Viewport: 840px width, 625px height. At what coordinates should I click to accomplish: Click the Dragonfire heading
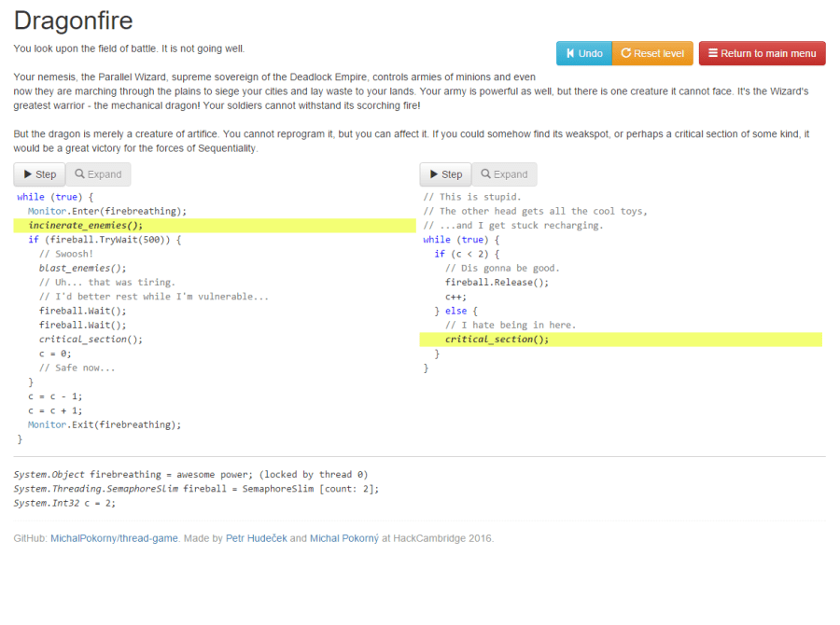74,21
